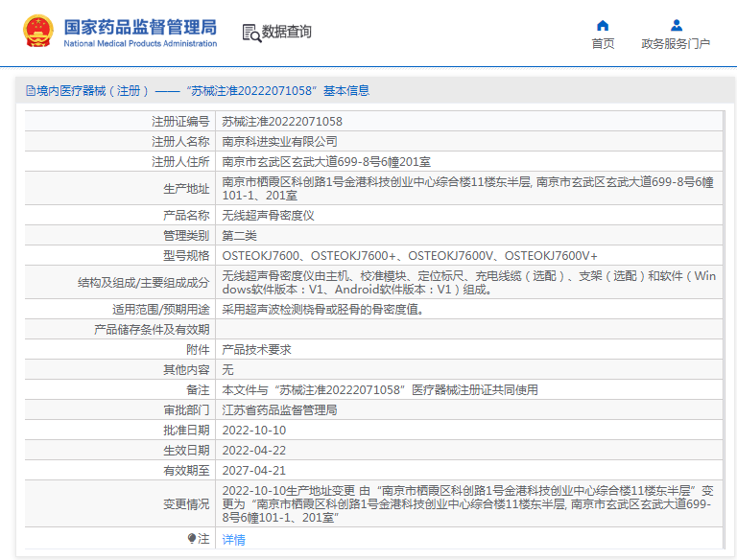The width and height of the screenshot is (737, 560).
Task: Click the 注册人住所 label
Action: point(180,162)
